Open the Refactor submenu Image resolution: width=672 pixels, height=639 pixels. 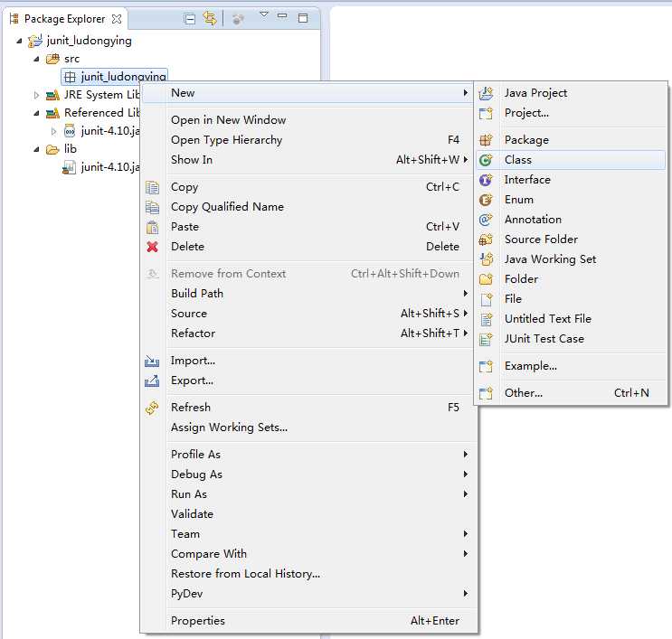[x=308, y=334]
